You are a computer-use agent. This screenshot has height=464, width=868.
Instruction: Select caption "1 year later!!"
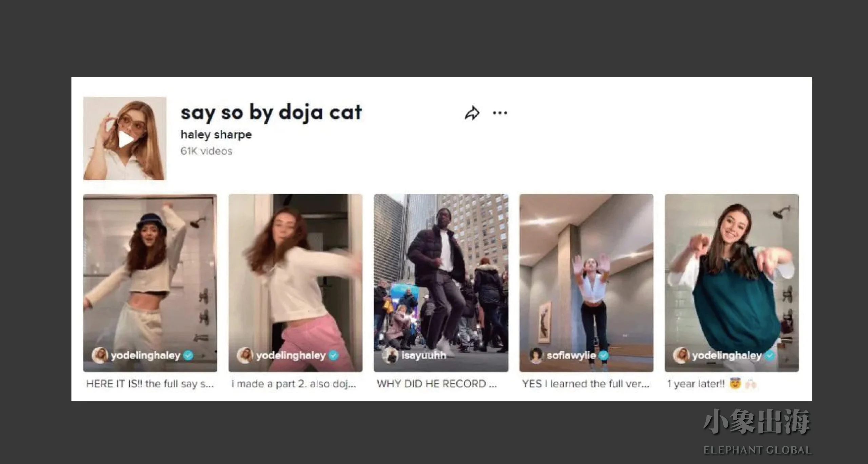(x=696, y=384)
